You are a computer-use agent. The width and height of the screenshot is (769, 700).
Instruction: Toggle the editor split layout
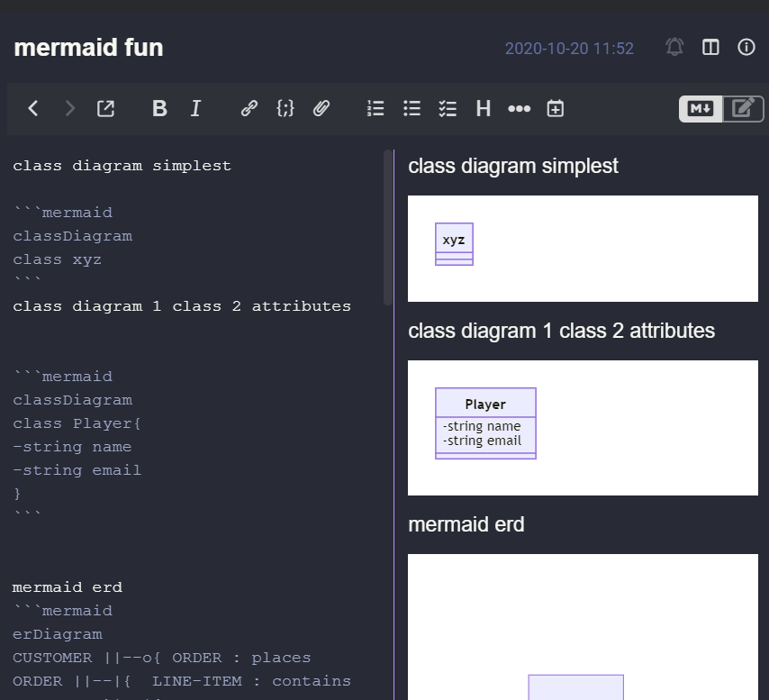click(710, 48)
